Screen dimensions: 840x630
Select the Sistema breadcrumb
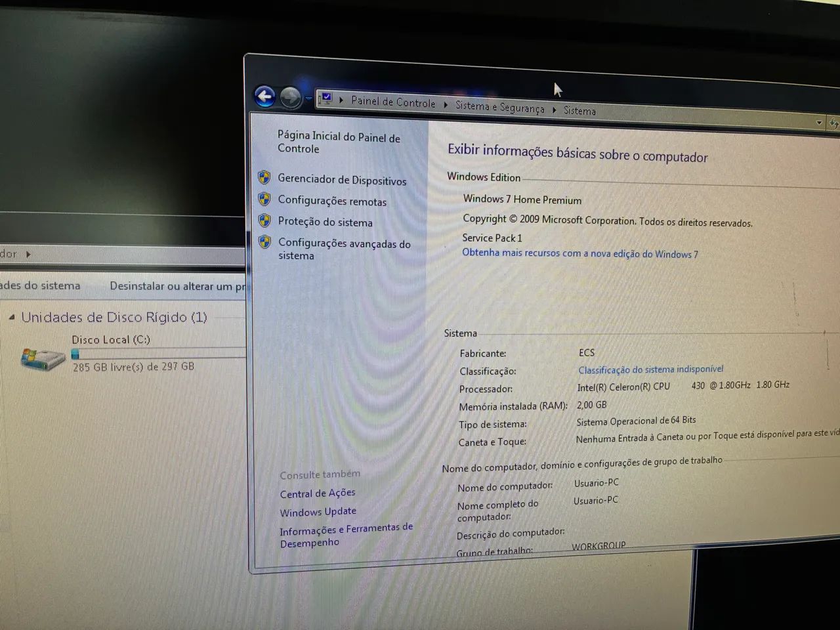point(579,110)
